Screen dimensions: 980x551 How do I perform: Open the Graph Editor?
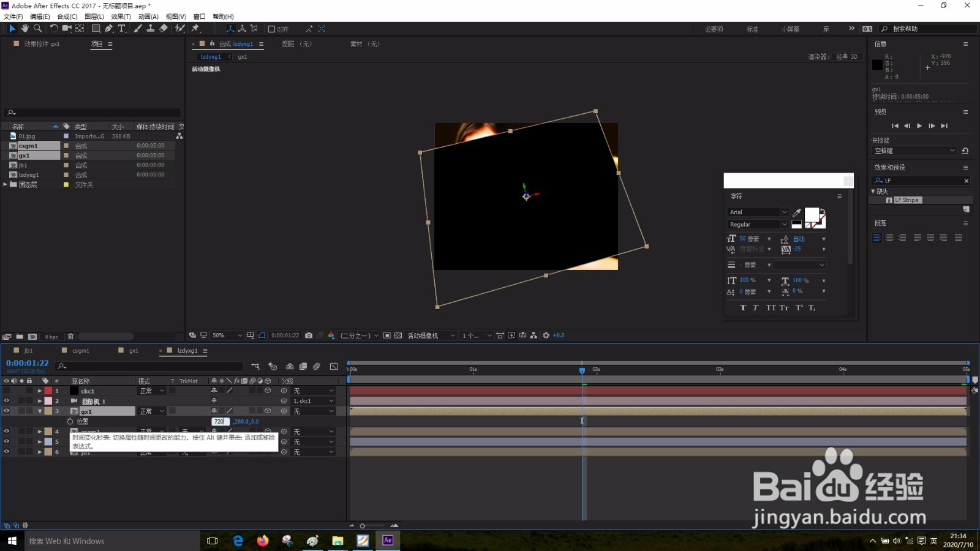pos(334,366)
